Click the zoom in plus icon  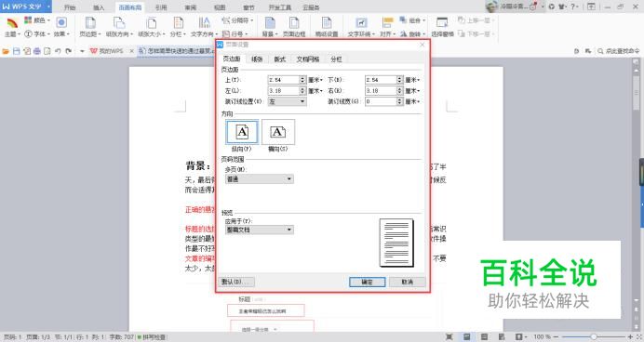point(630,337)
